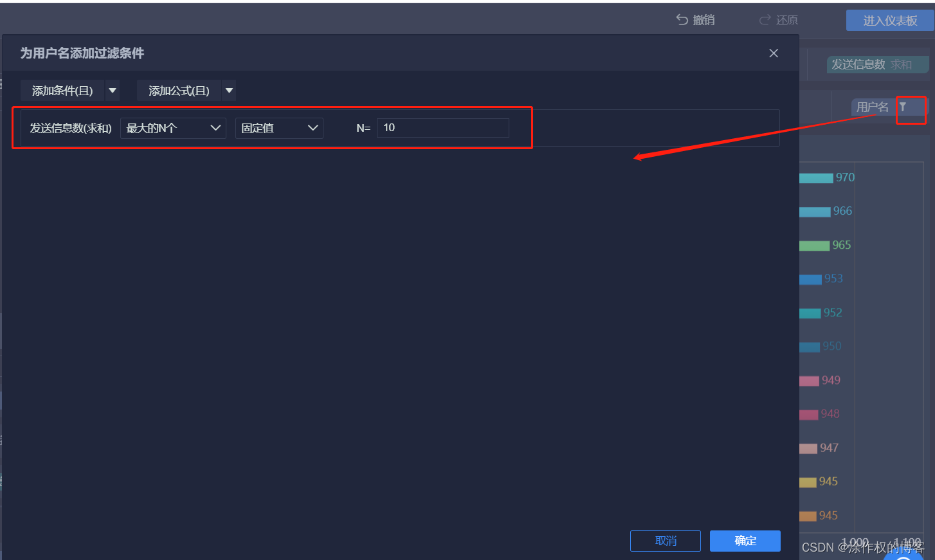
Task: Click the bar labeled 970
Action: click(x=816, y=178)
